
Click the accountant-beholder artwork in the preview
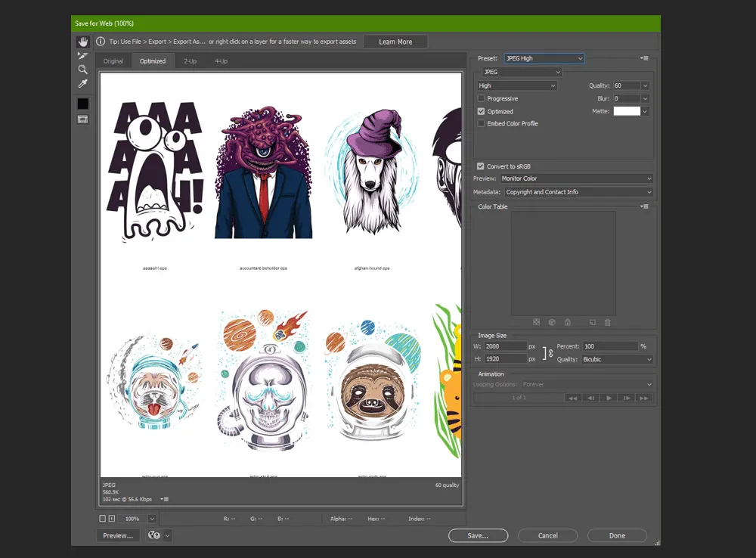pyautogui.click(x=263, y=172)
